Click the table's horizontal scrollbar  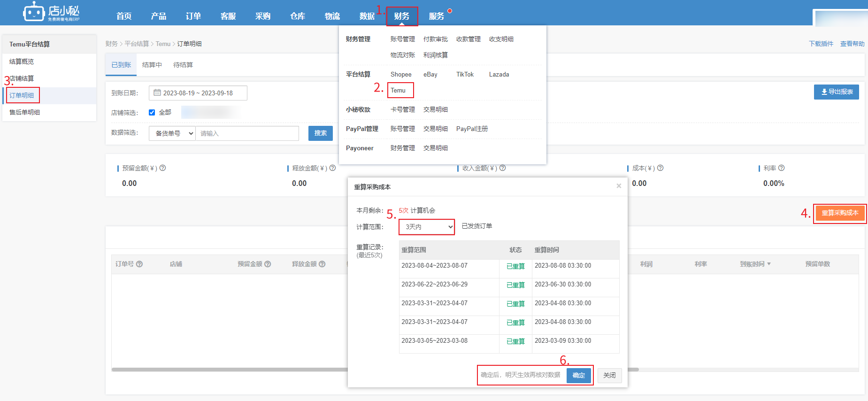[376, 370]
